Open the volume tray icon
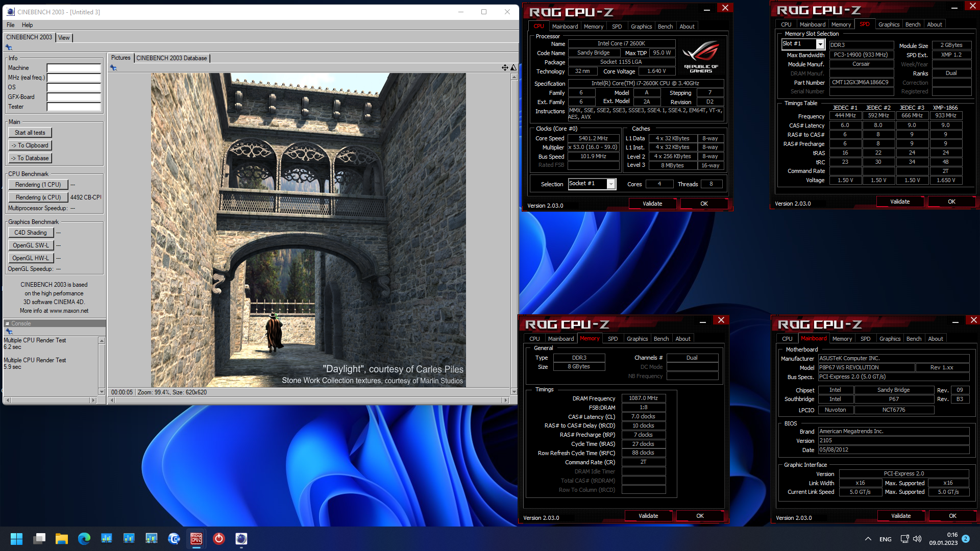Image resolution: width=980 pixels, height=551 pixels. (917, 539)
